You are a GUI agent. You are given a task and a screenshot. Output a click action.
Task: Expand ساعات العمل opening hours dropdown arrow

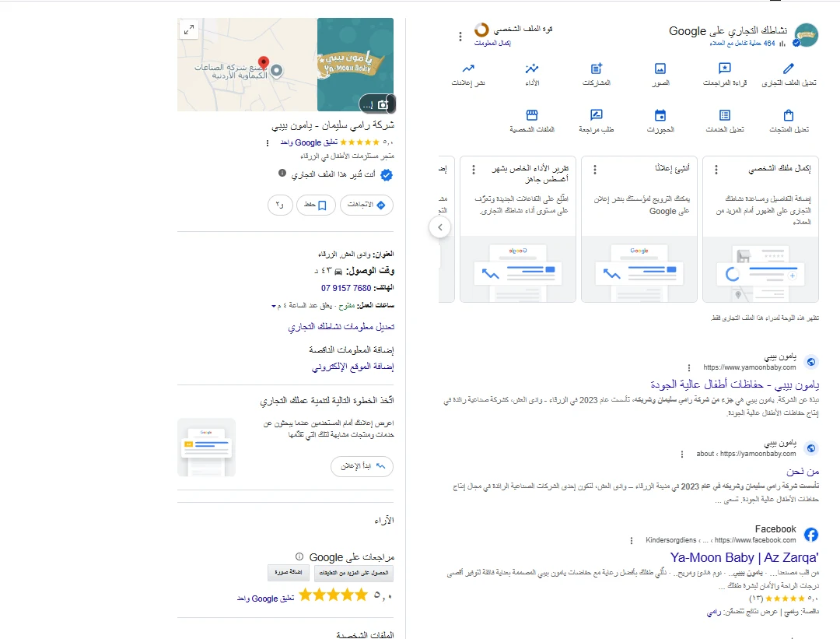(274, 306)
